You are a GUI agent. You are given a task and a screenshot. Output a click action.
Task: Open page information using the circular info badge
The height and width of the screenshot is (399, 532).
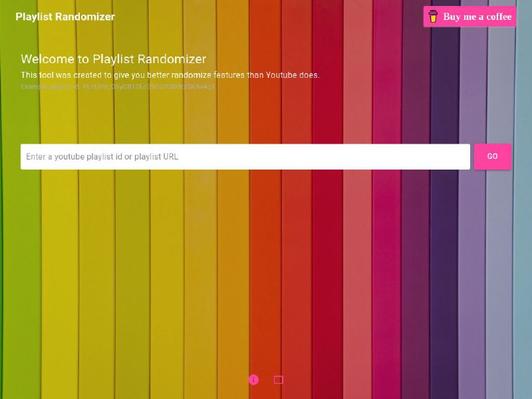253,379
